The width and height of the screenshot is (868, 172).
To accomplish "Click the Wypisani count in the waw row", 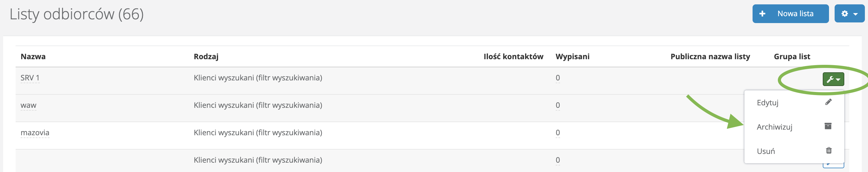I will click(558, 105).
